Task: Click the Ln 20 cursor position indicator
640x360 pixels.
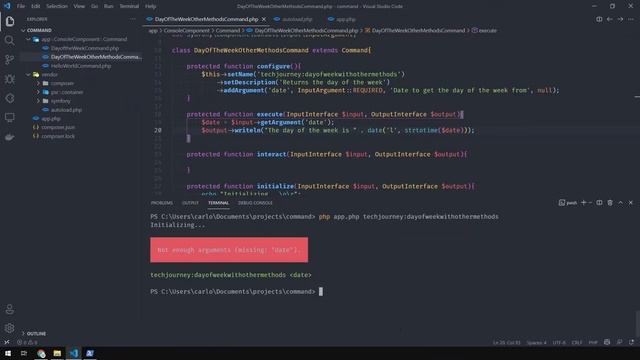Action: [x=507, y=342]
